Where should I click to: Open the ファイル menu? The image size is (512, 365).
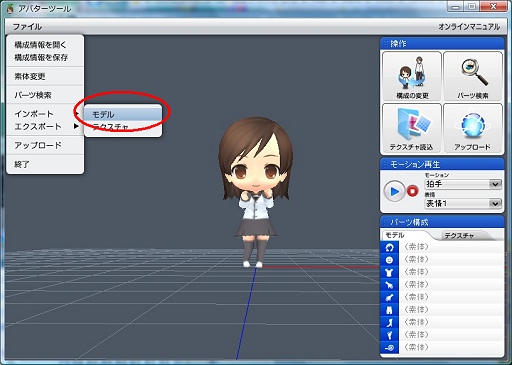tap(27, 27)
